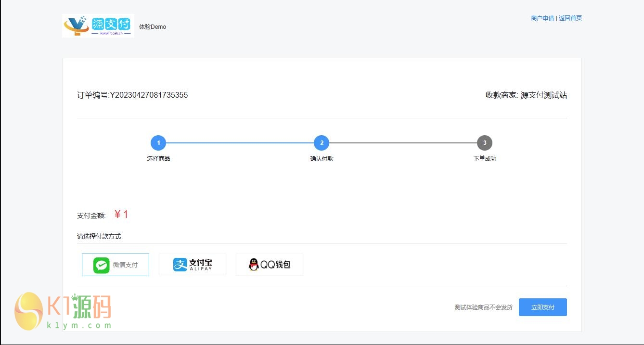
Task: Choose the 支付宝 ALIPAY text option
Action: click(x=200, y=265)
